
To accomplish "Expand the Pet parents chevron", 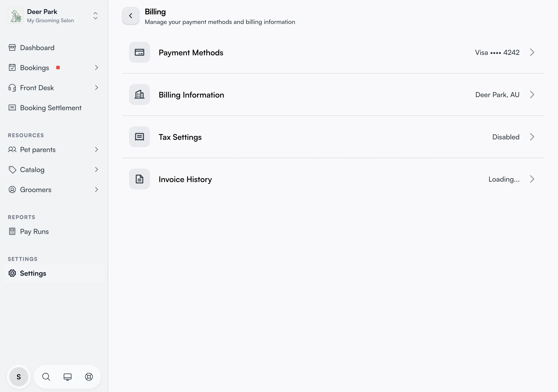I will (x=97, y=149).
